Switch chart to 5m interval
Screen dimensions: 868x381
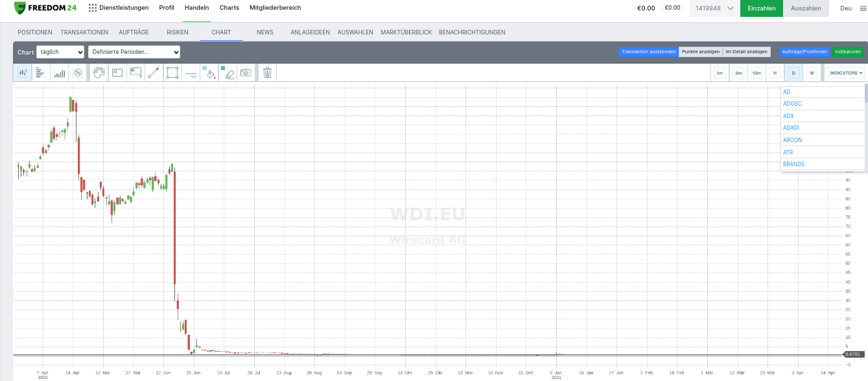tap(738, 73)
